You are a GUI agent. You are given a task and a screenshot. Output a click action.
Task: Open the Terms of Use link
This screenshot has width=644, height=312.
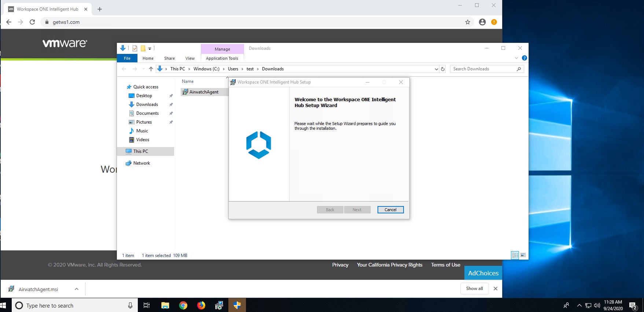point(446,265)
